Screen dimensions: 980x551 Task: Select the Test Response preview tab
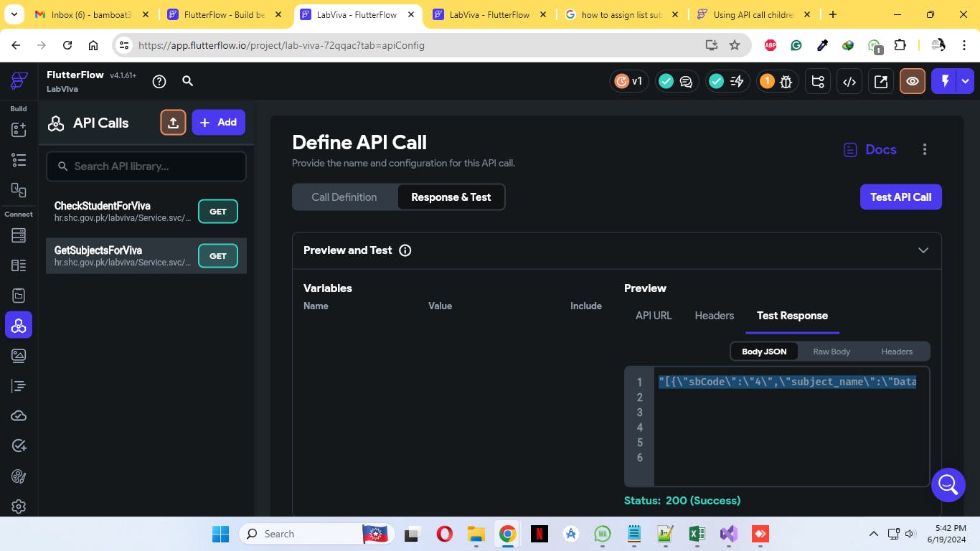point(792,316)
